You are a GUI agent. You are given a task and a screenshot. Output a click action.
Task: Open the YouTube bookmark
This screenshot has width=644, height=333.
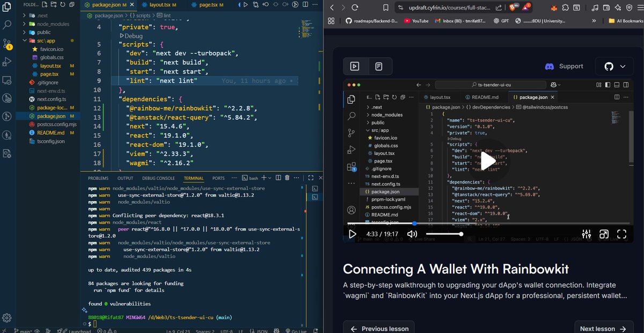416,21
